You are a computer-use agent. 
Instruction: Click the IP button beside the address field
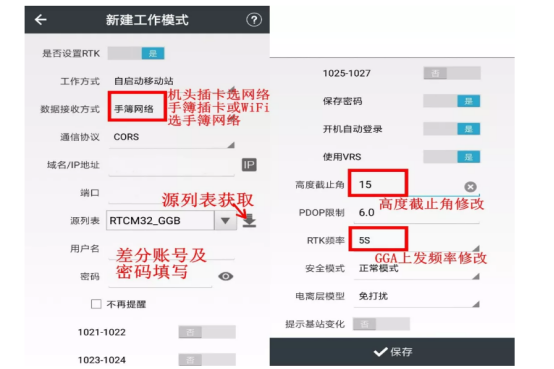pyautogui.click(x=249, y=165)
